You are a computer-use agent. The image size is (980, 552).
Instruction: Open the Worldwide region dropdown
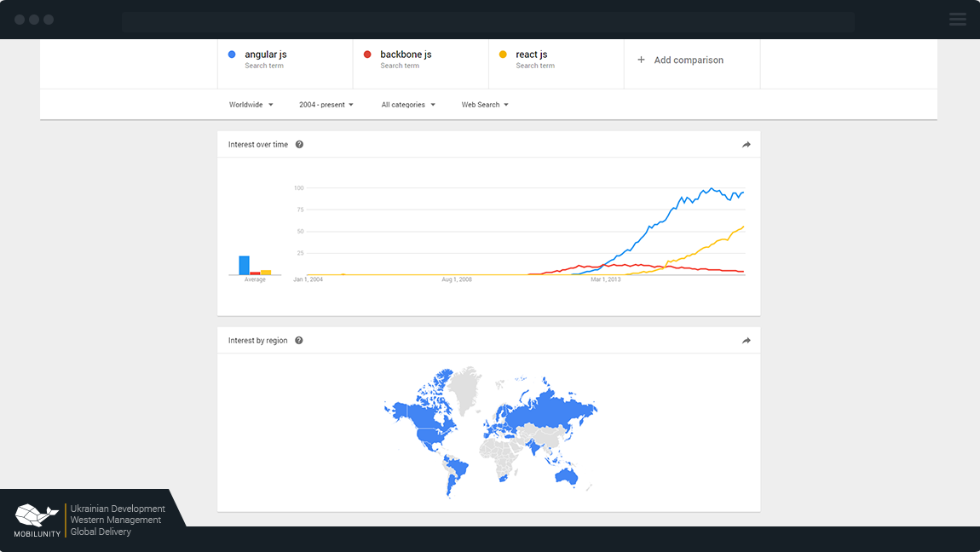click(x=251, y=105)
